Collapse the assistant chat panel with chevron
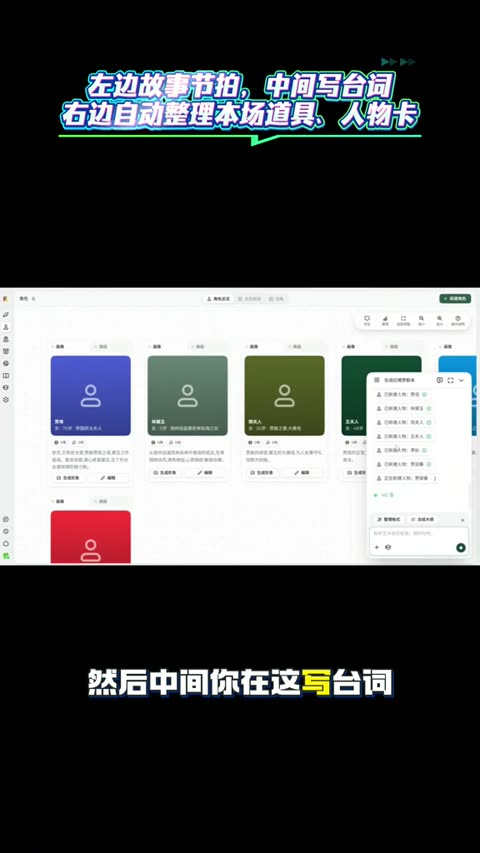This screenshot has width=480, height=853. point(461,380)
